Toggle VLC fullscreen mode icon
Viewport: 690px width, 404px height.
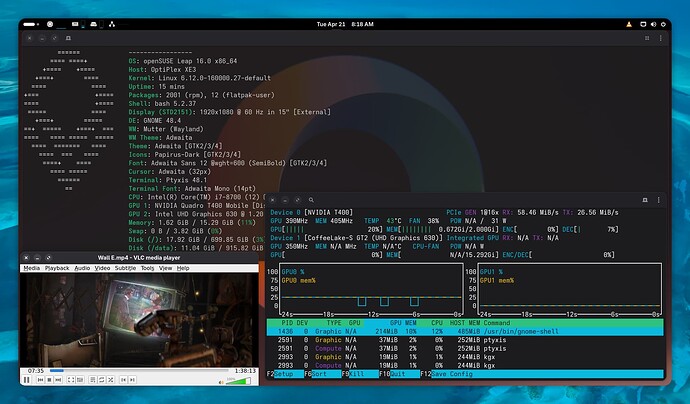71,380
